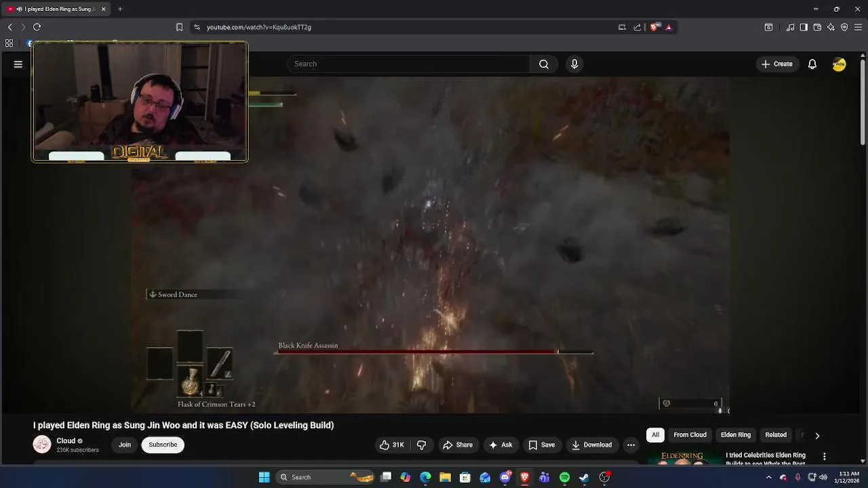
Task: Select the All filter chip
Action: (655, 434)
